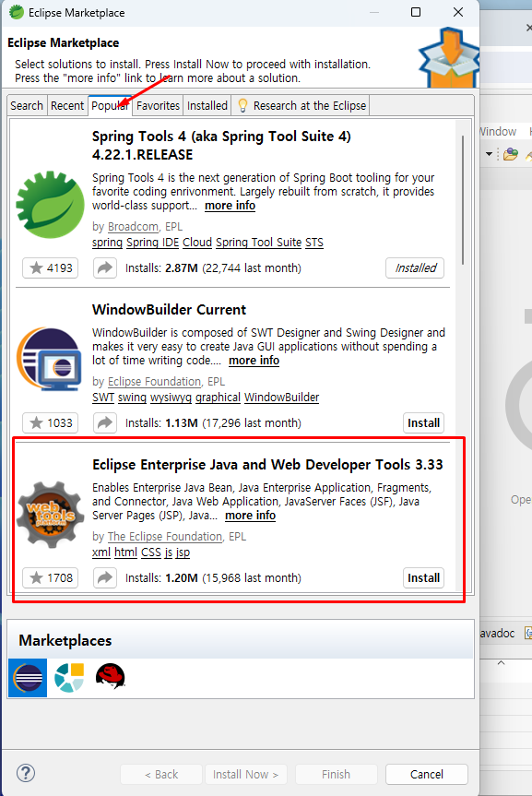
Task: Select the Javadoc tab in background window
Action: coord(498,633)
